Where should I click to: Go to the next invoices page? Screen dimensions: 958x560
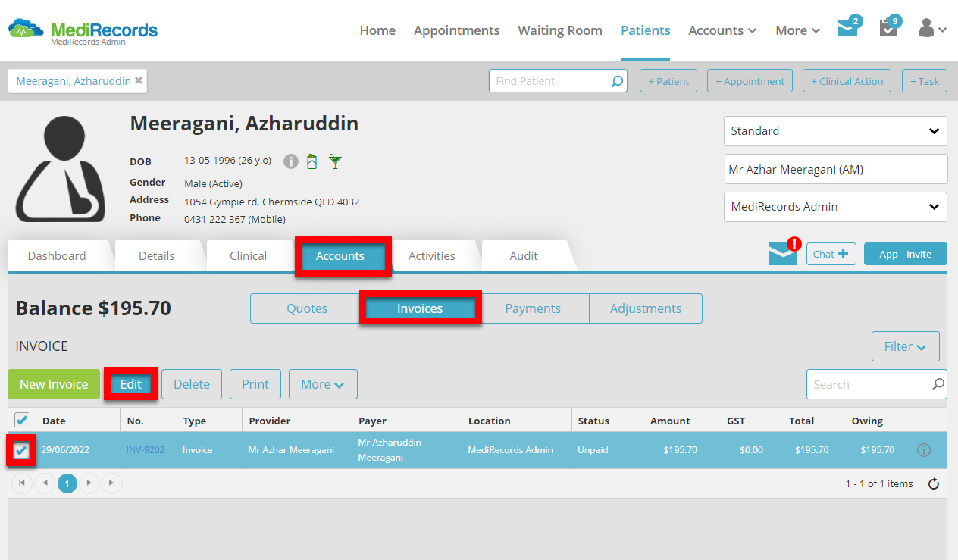click(90, 483)
